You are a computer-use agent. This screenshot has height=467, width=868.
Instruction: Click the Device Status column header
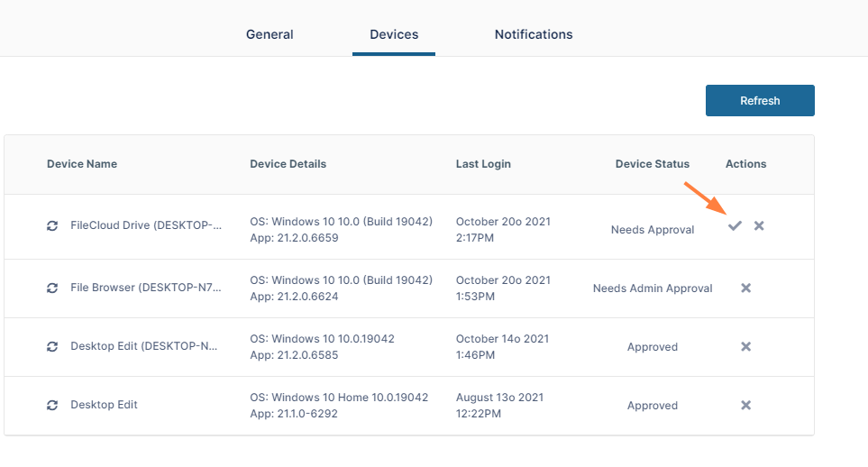(x=652, y=164)
